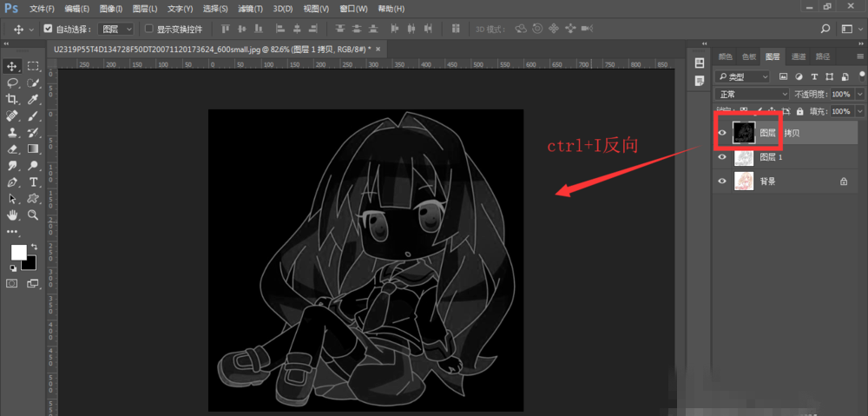This screenshot has height=416, width=868.
Task: Open the 滤镜(T) menu
Action: click(251, 9)
